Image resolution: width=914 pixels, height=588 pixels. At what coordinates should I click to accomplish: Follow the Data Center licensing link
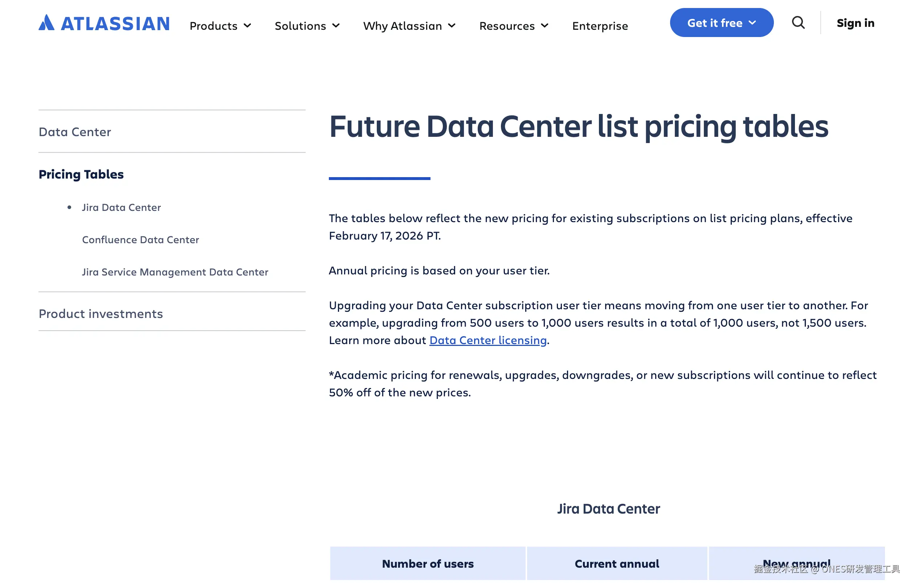487,340
